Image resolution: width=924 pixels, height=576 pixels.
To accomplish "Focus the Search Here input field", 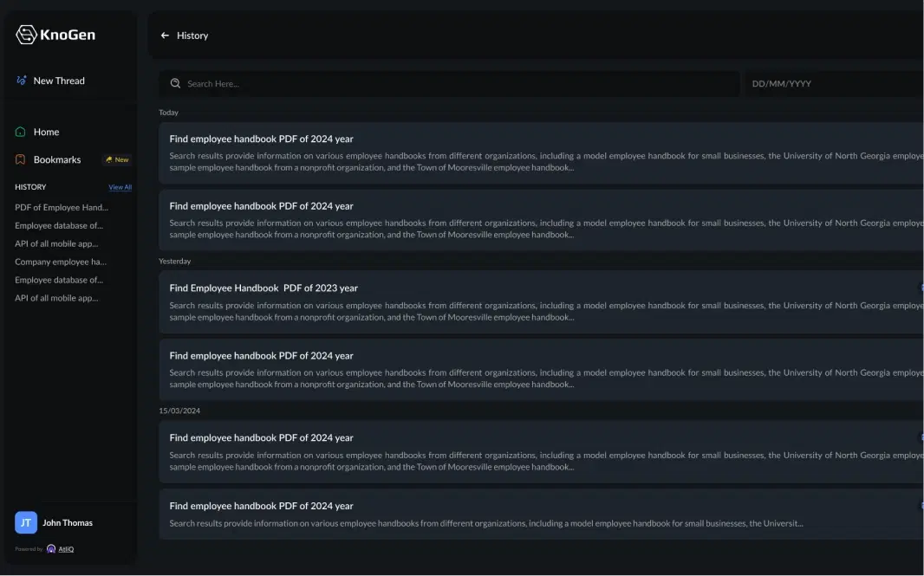I will (451, 84).
